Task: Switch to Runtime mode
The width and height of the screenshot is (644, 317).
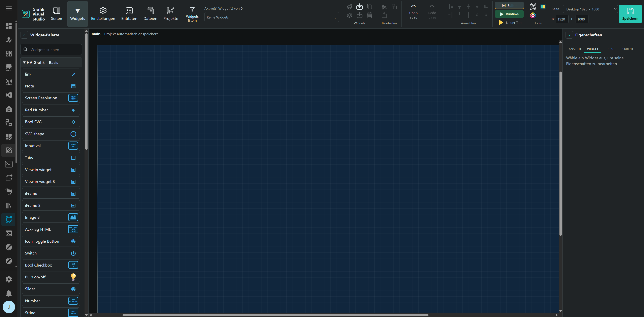Action: coord(509,14)
